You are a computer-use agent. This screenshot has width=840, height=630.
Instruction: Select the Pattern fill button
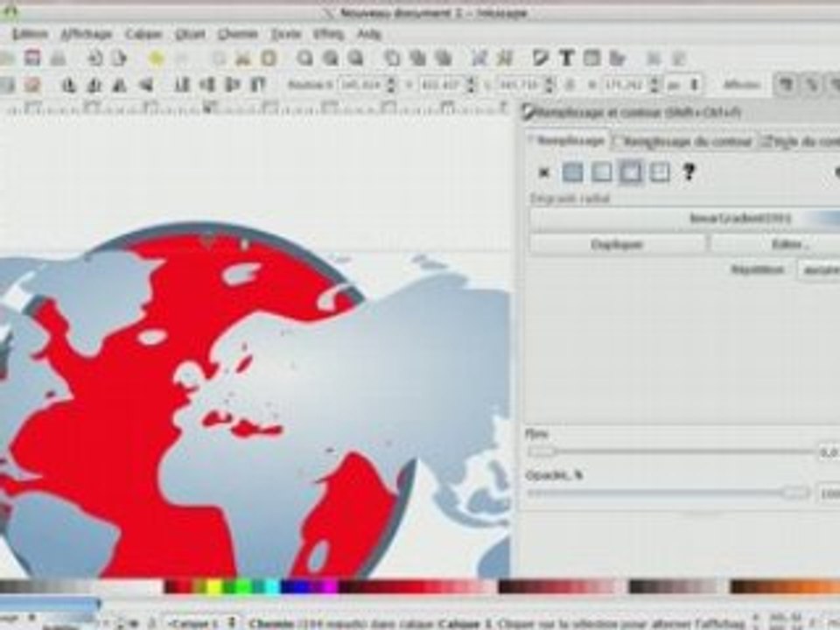click(660, 172)
